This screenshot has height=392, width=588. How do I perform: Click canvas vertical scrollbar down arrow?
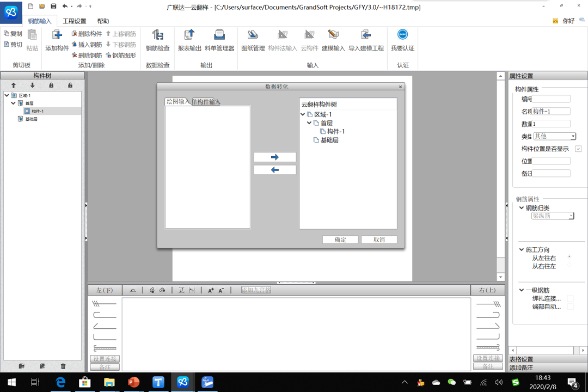tap(501, 277)
